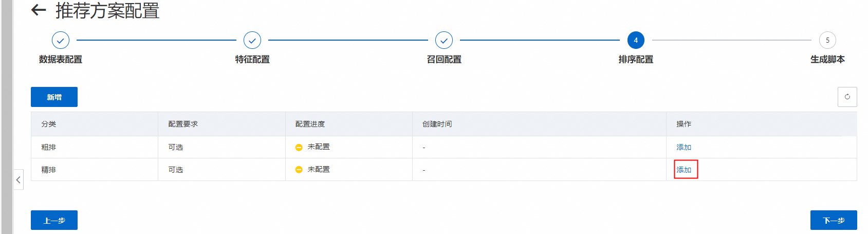868x234 pixels.
Task: Click the 新增 button
Action: click(x=54, y=97)
